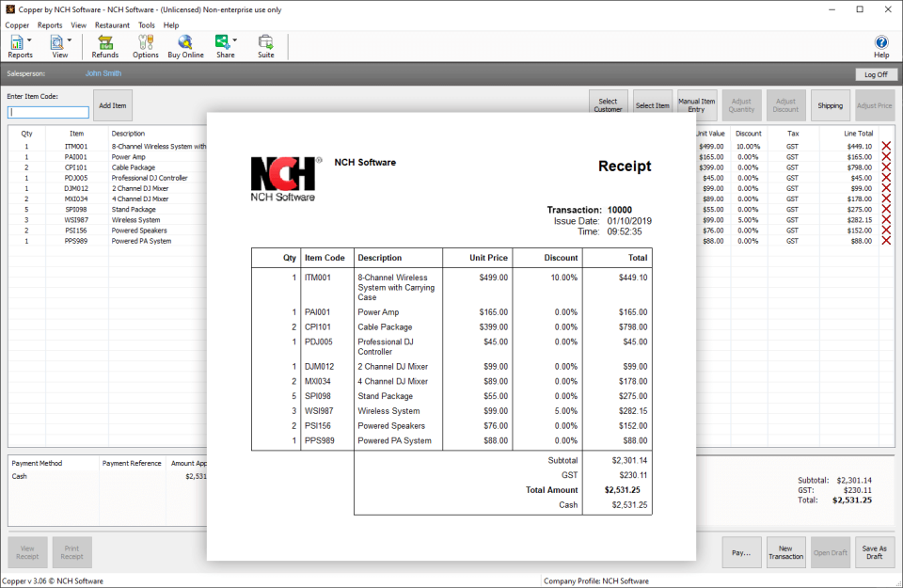Delete the $282.15 Wireless System line

(x=886, y=220)
